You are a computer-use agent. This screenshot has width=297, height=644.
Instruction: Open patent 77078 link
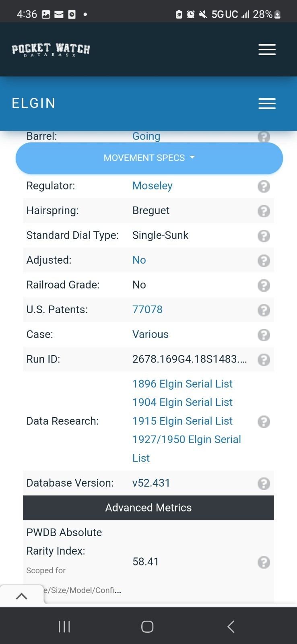pyautogui.click(x=147, y=310)
